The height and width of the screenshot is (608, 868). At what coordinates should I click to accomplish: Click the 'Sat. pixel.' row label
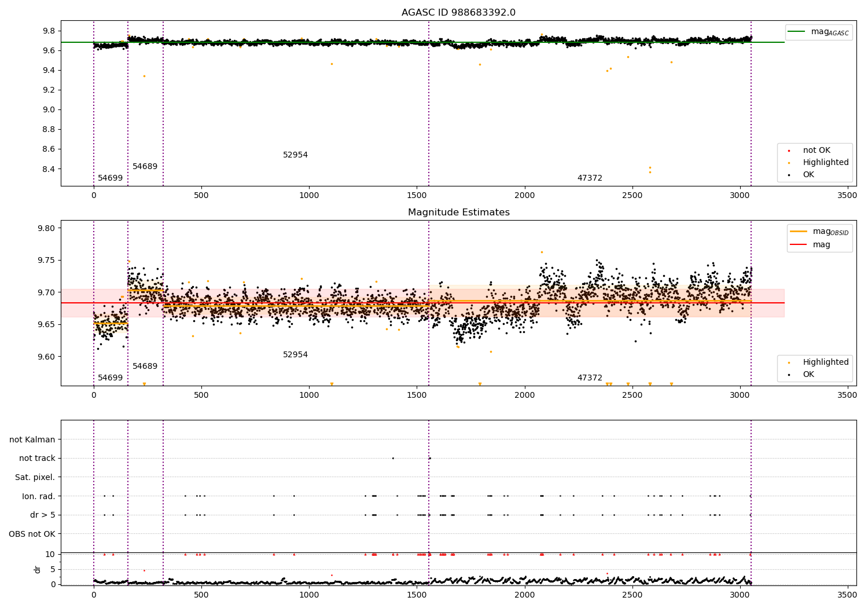[35, 478]
